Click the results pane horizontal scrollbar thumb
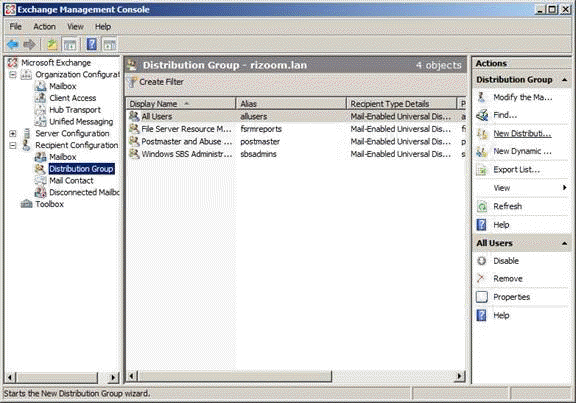576x403 pixels. pos(235,376)
